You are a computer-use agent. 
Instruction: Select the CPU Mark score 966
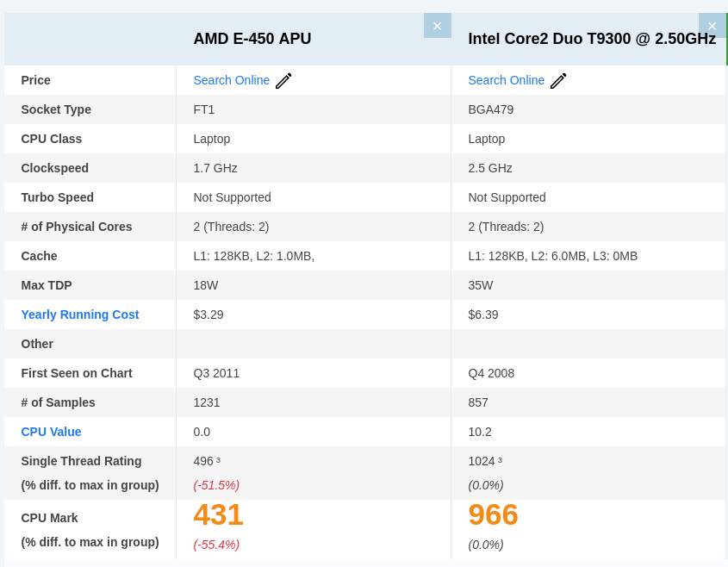click(493, 514)
